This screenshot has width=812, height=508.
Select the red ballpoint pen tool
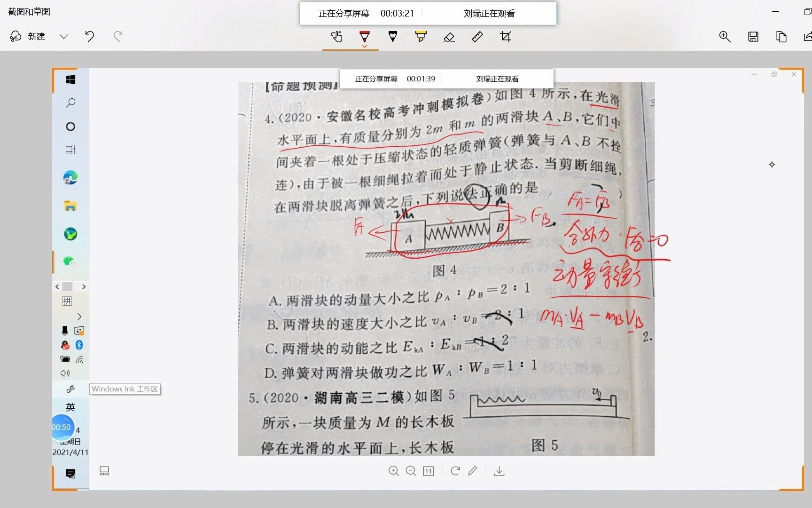(x=365, y=37)
